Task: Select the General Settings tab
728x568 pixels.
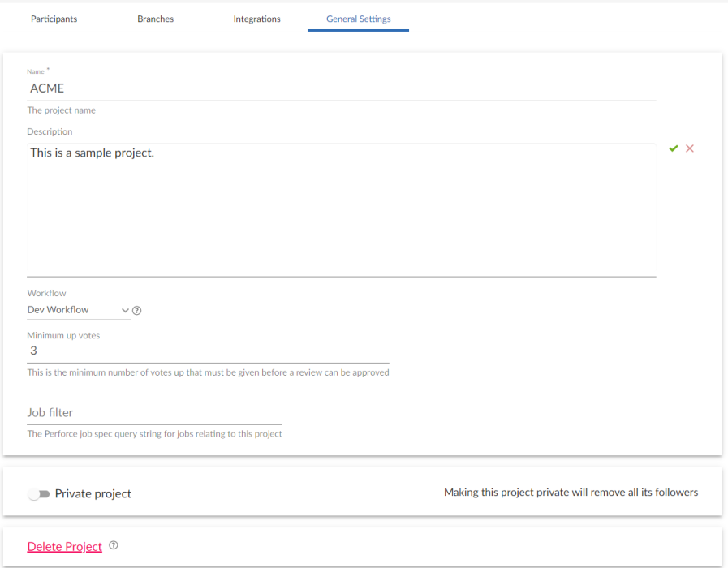Action: coord(358,18)
